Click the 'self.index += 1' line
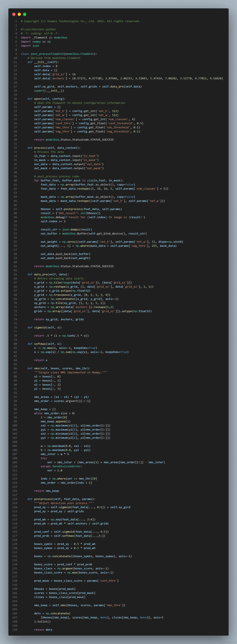Image resolution: width=237 pixels, height=644 pixels. point(53,221)
